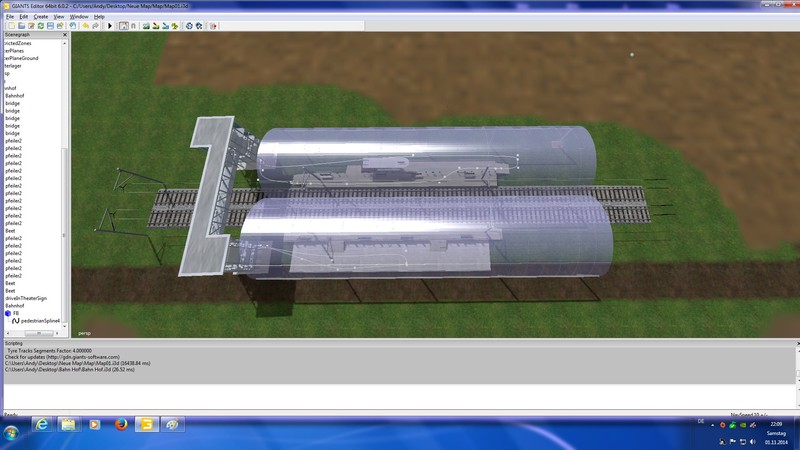Start the game with Play icon
Viewport: 800px width, 450px height.
110,25
